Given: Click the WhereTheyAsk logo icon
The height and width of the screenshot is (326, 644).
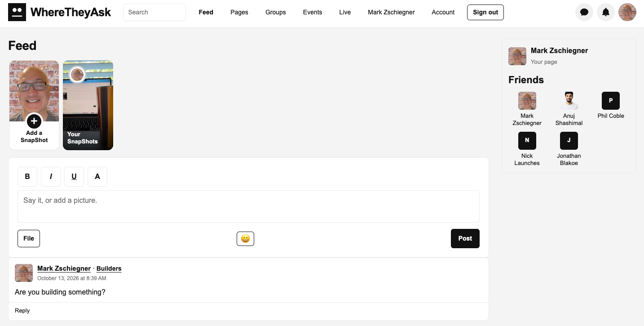Looking at the screenshot, I should pyautogui.click(x=17, y=12).
